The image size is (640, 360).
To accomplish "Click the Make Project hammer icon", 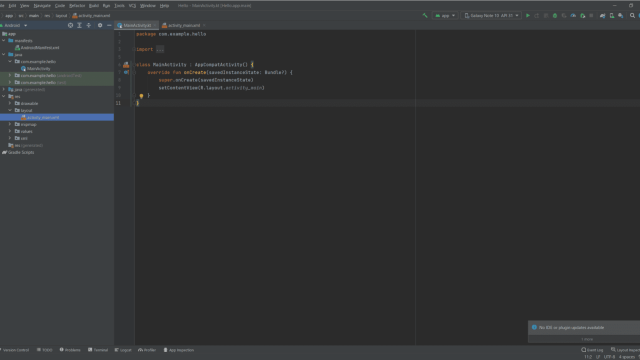I will tap(425, 16).
